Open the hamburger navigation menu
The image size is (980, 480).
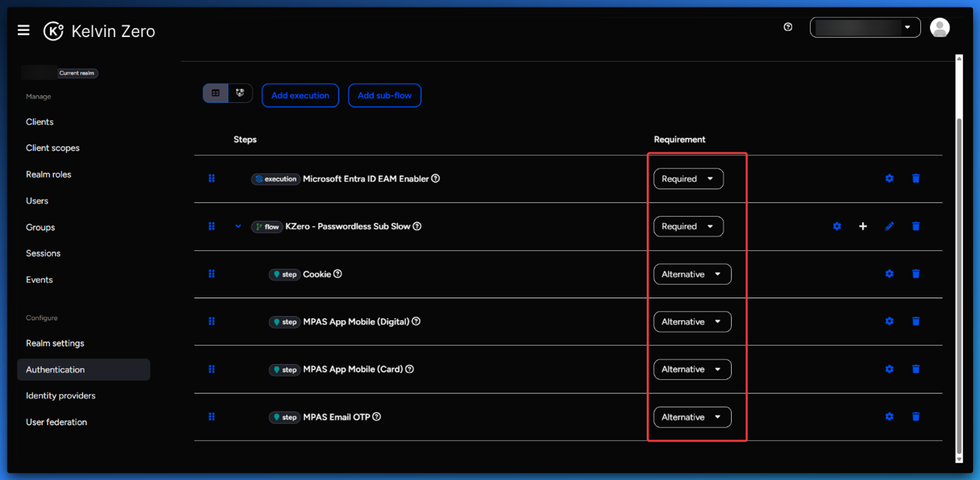[23, 30]
